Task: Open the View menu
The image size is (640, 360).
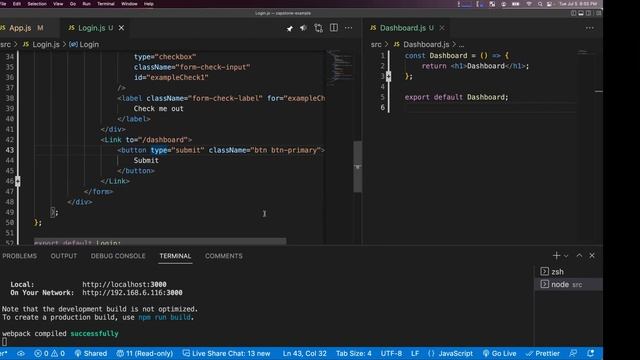Action: [58, 4]
